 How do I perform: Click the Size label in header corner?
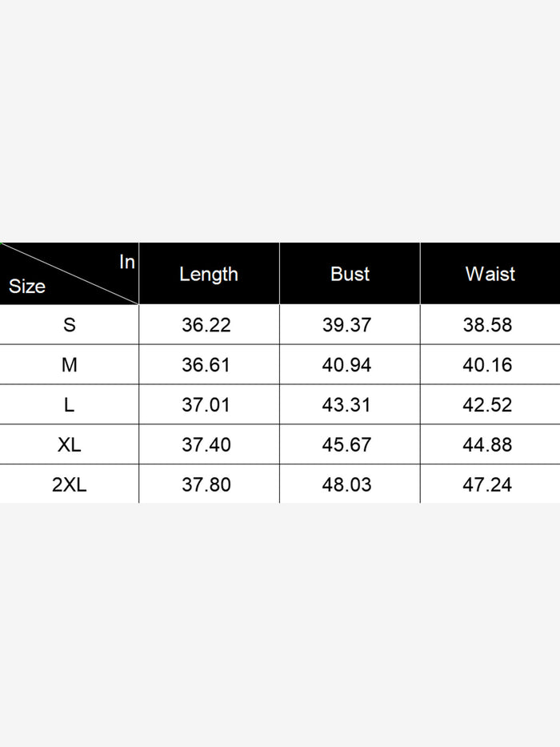click(x=27, y=287)
